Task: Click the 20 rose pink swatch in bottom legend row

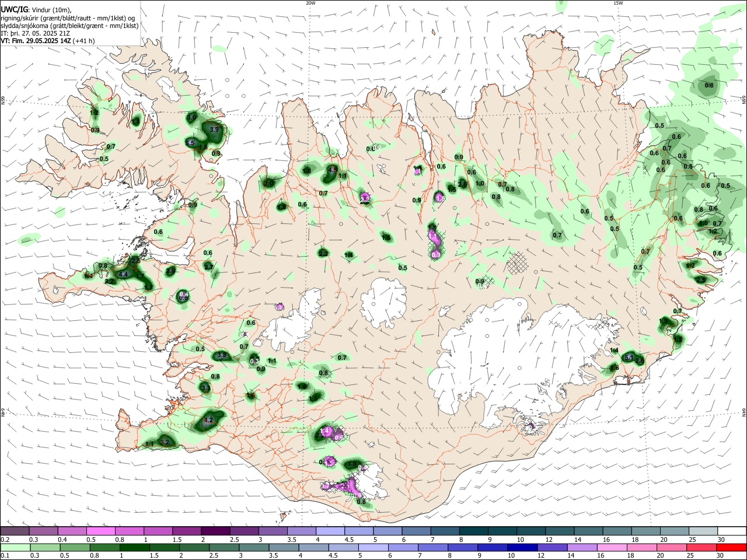Action: (x=671, y=548)
